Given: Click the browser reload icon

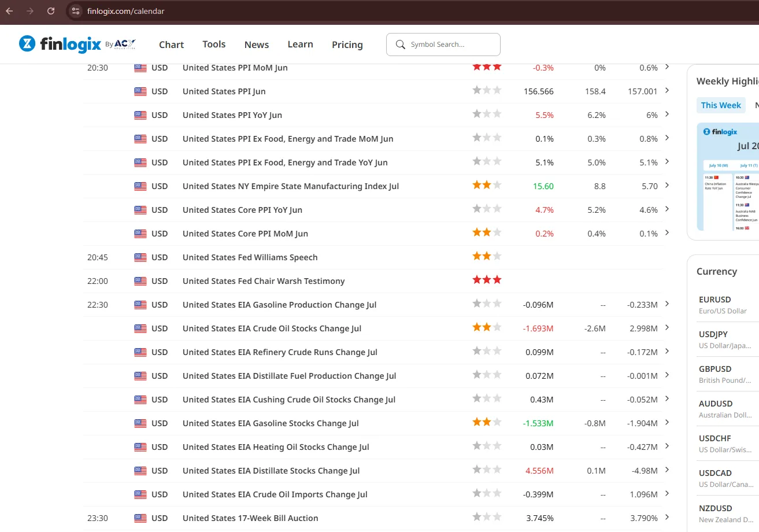Looking at the screenshot, I should tap(51, 11).
